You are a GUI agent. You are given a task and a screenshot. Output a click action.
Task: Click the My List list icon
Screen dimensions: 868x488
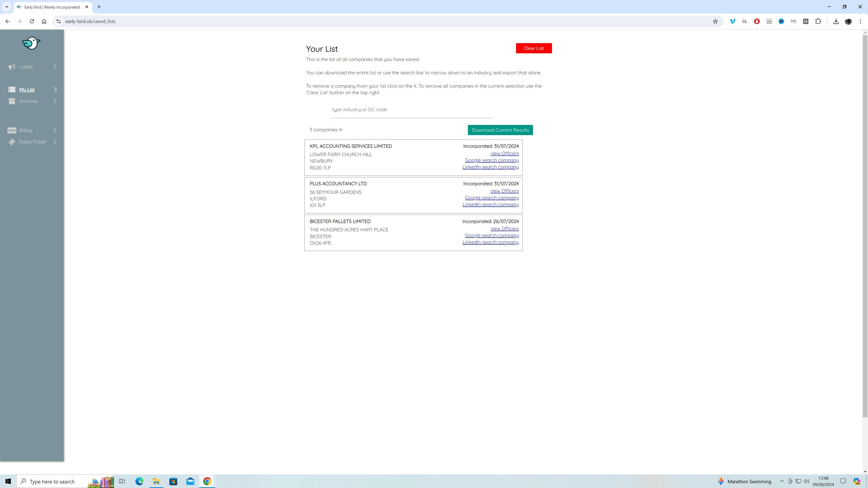(x=12, y=90)
